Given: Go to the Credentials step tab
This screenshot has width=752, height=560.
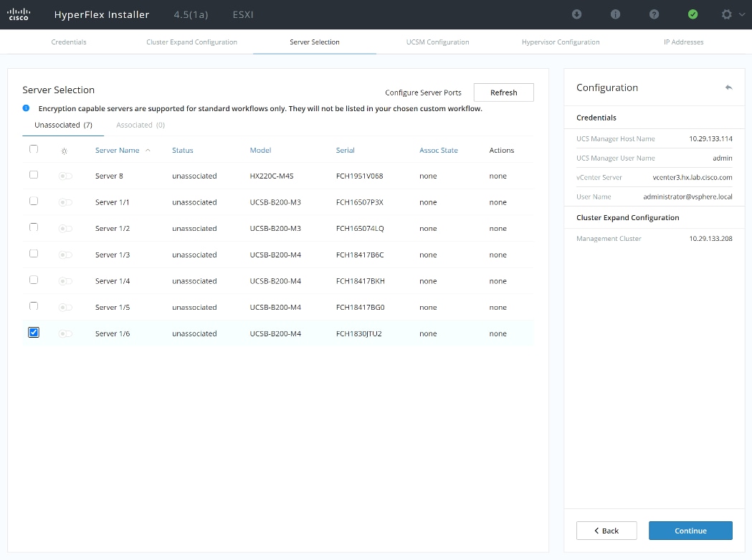Looking at the screenshot, I should [69, 42].
